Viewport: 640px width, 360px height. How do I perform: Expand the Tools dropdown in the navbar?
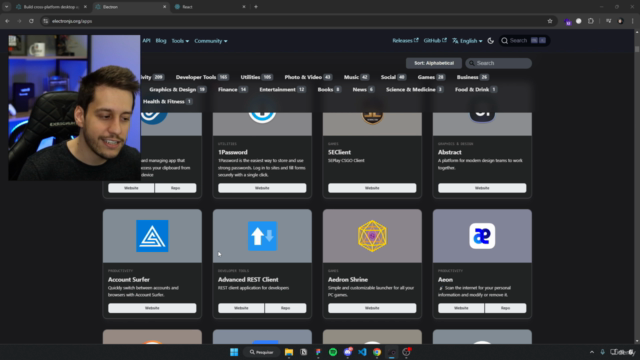[x=180, y=41]
